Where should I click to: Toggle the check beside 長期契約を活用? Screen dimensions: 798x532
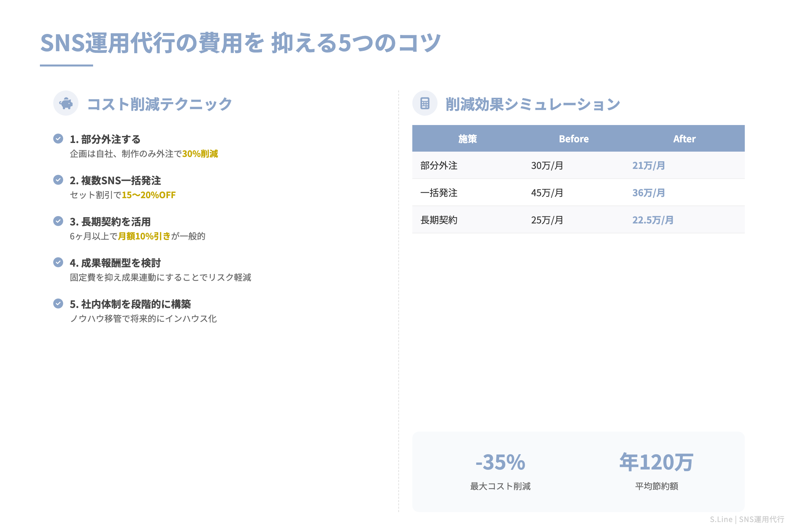coord(59,221)
